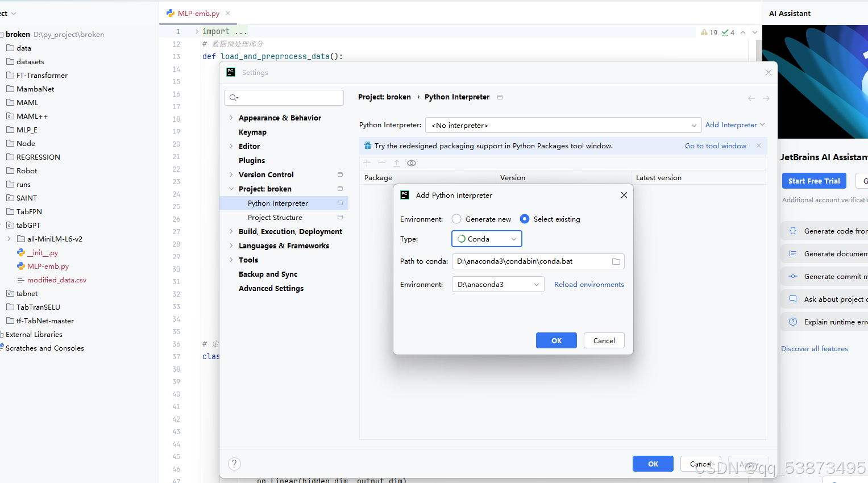Click Start Free Trial in AI Assistant
Viewport: 868px width, 483px height.
click(814, 181)
